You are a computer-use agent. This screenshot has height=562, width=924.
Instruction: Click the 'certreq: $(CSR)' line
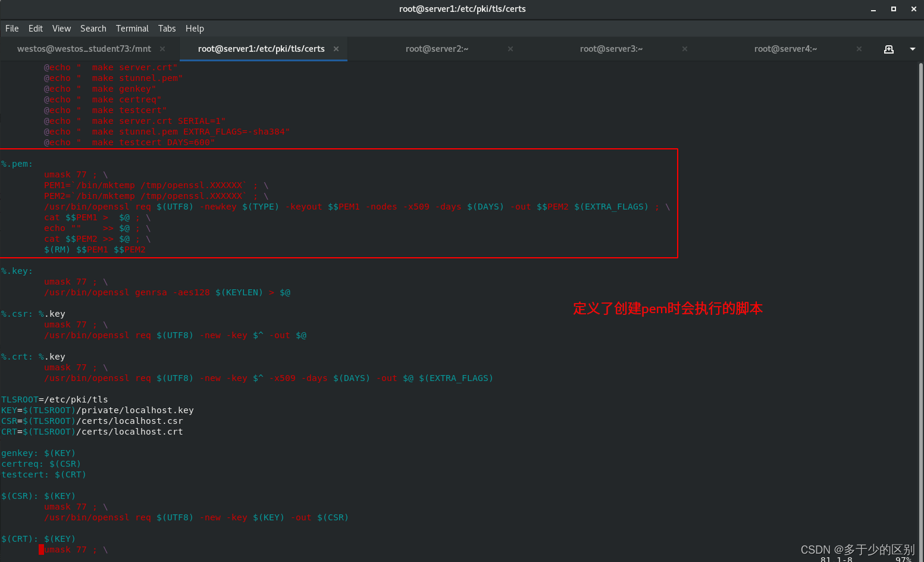click(x=41, y=464)
